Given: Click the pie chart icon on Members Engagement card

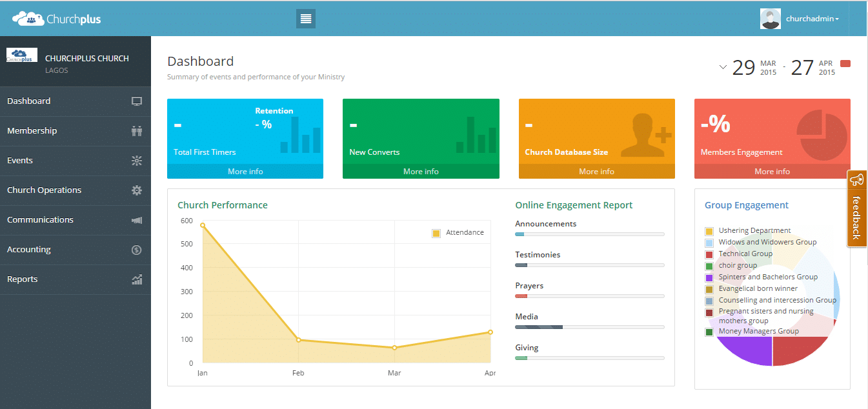Looking at the screenshot, I should point(822,134).
